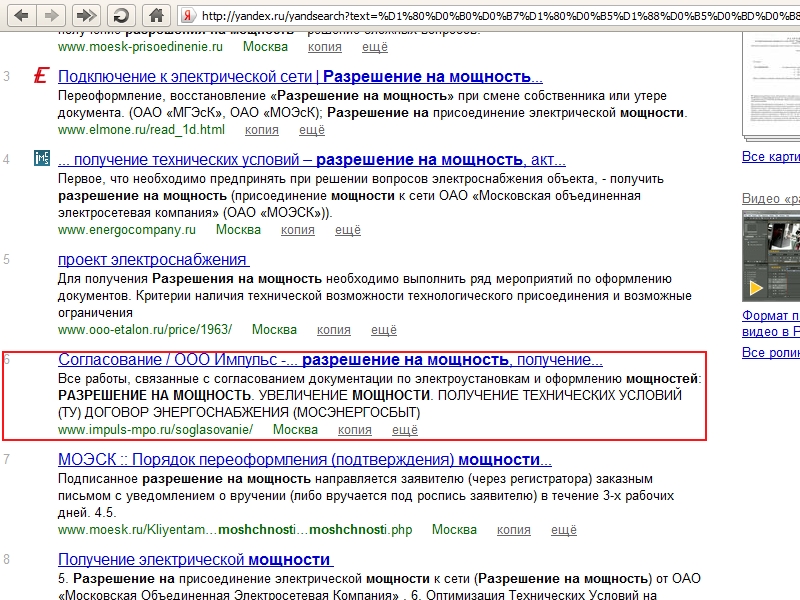Click 'ещё' link for moesk.ru result
This screenshot has width=800, height=600.
[x=564, y=530]
